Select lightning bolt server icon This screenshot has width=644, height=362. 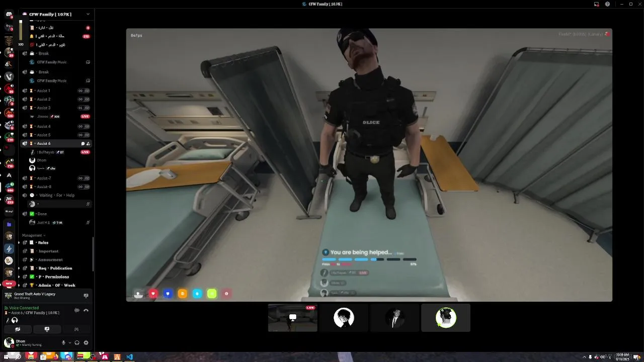(9, 248)
